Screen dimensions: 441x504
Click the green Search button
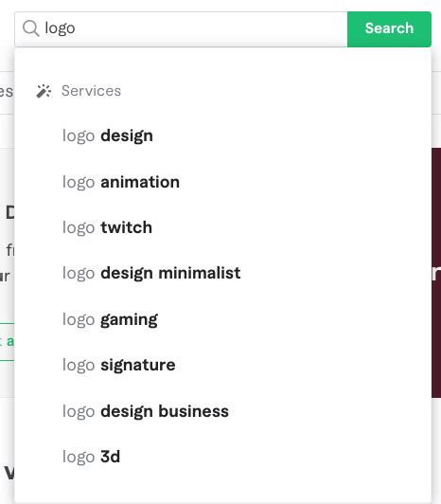coord(389,29)
